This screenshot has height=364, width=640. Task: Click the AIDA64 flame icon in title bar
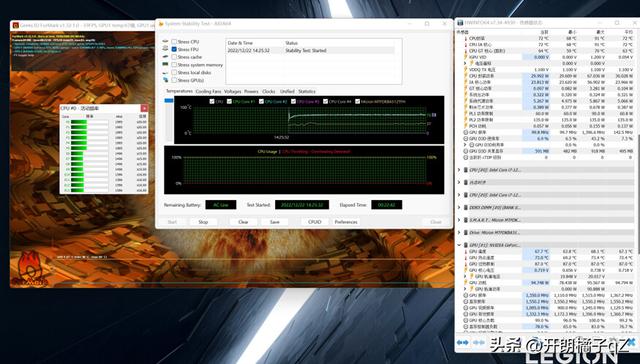pos(161,24)
